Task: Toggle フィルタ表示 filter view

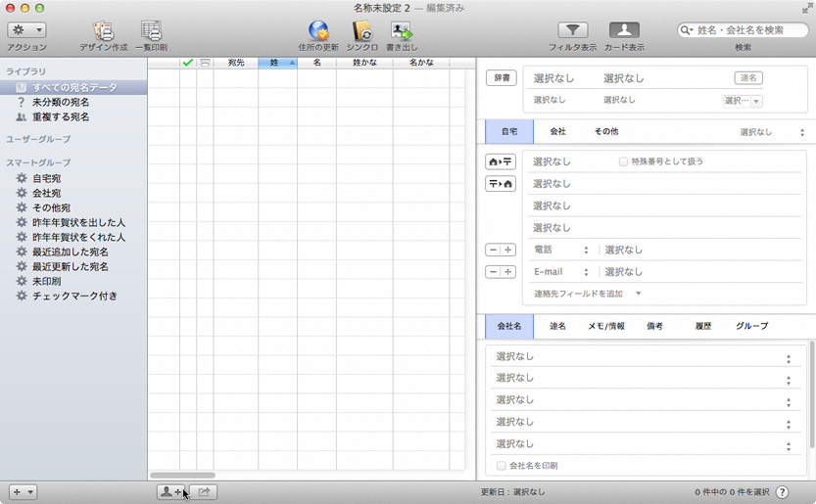Action: (572, 30)
